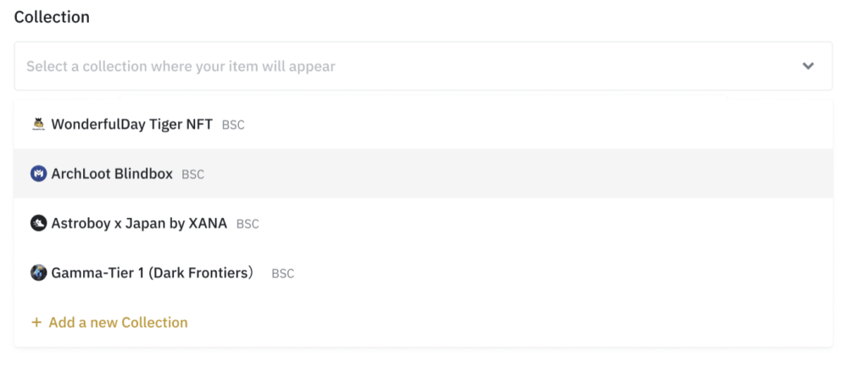This screenshot has height=380, width=868.
Task: Click the BSC tag beside ArchLoot Blindbox
Action: [x=192, y=175]
